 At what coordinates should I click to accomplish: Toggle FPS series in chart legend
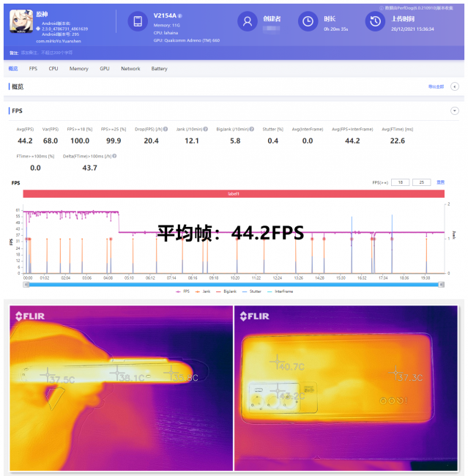point(182,291)
